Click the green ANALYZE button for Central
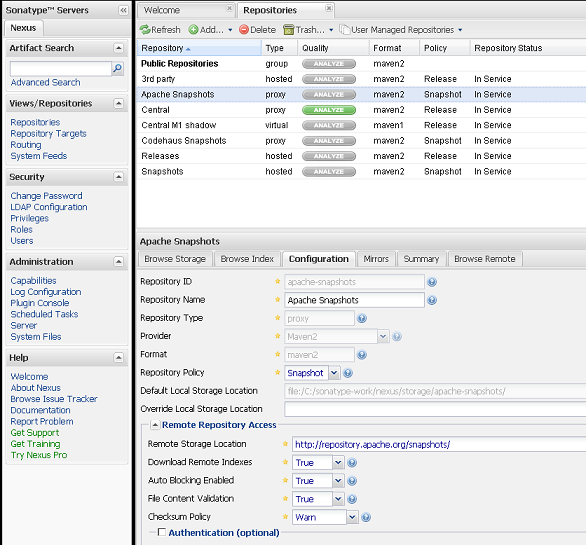Image resolution: width=586 pixels, height=545 pixels. point(329,110)
